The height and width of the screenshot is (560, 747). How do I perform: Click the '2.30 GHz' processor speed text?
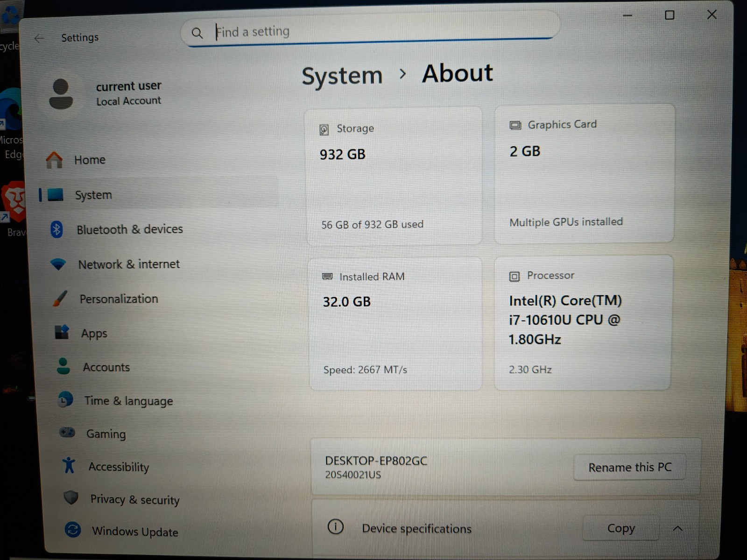pyautogui.click(x=530, y=370)
